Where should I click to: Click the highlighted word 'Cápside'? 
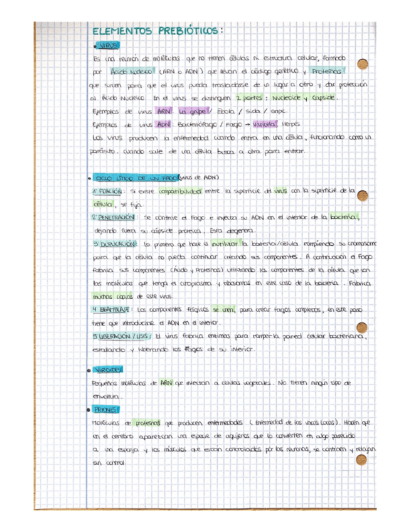pyautogui.click(x=323, y=98)
